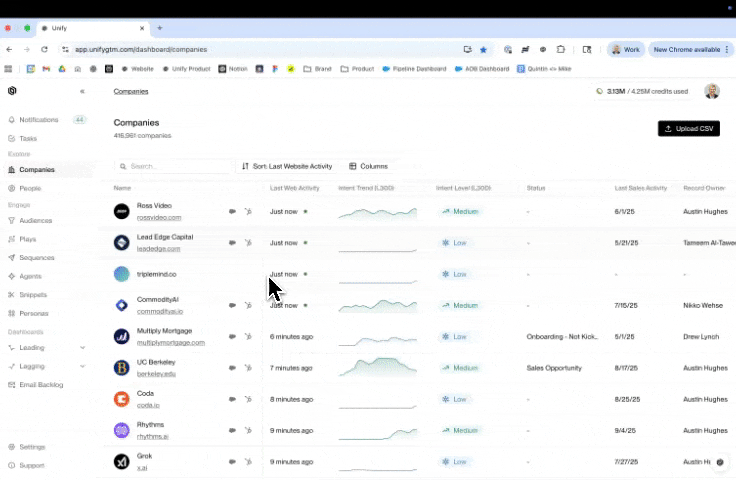Go to the People section
Viewport: 736px width, 480px height.
pyautogui.click(x=30, y=188)
